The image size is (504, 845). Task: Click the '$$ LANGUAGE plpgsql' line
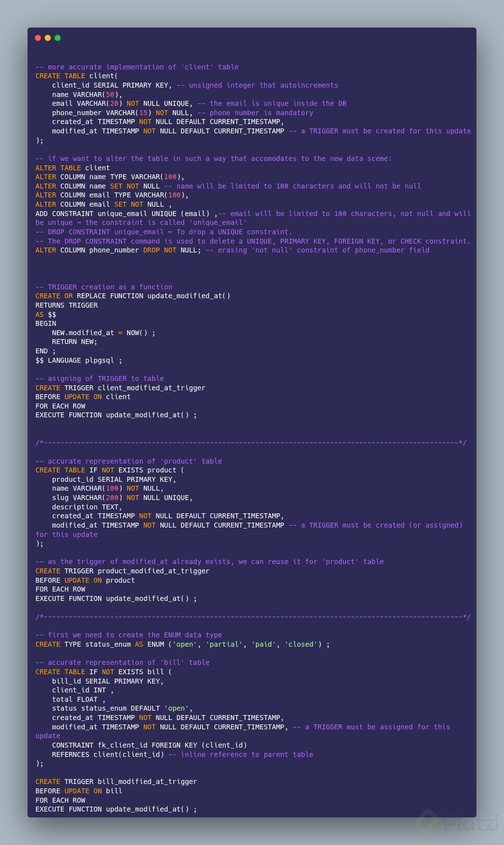coord(79,360)
